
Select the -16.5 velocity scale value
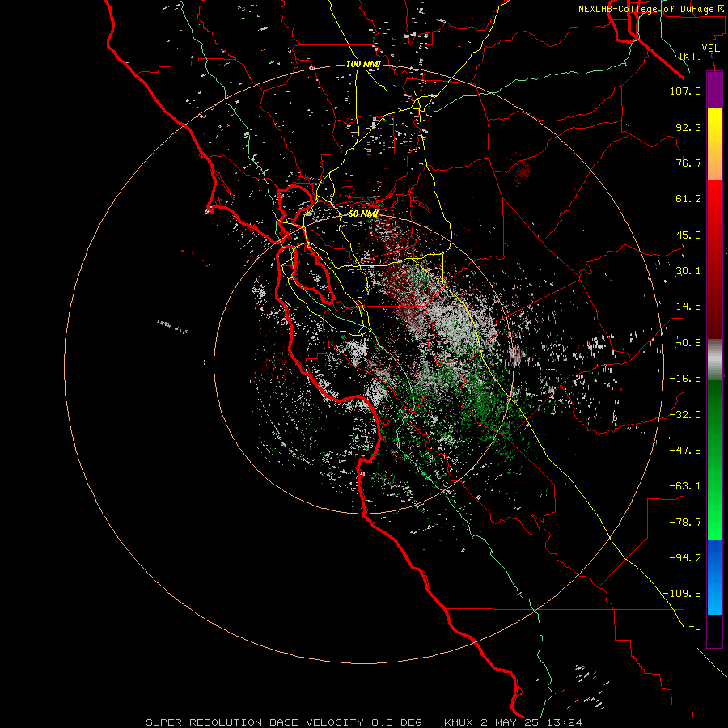tap(685, 379)
